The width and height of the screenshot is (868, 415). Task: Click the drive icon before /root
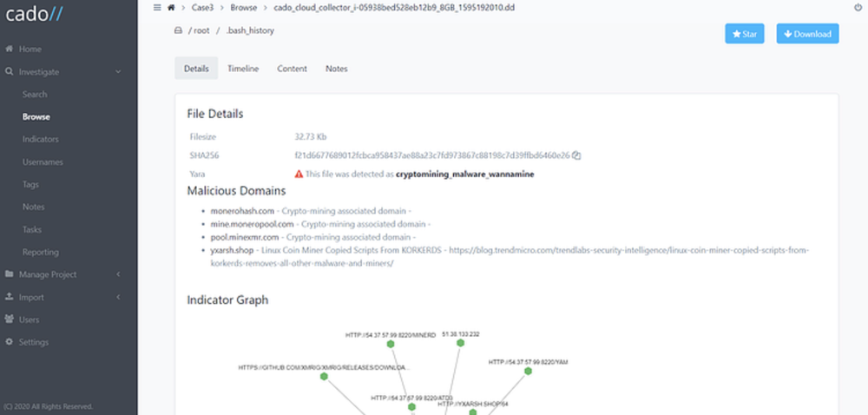(178, 31)
